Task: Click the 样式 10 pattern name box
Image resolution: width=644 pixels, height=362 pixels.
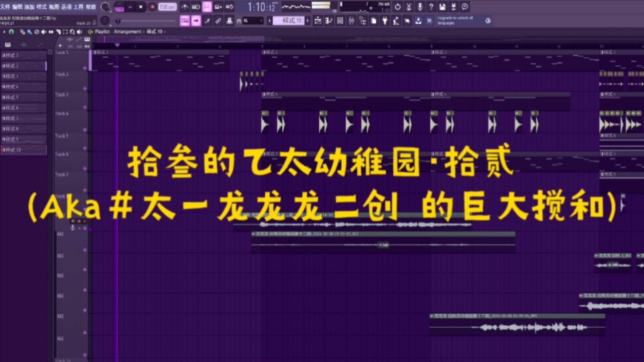Action: pyautogui.click(x=288, y=21)
